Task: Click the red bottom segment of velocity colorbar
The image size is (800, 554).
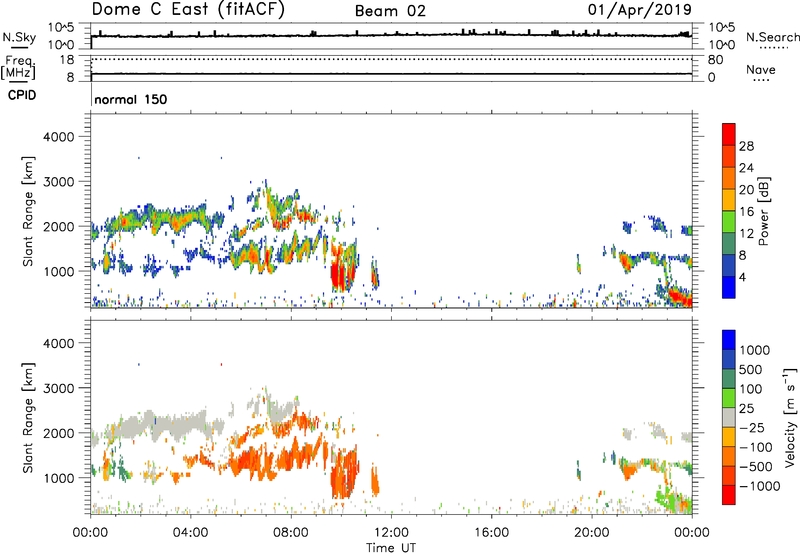Action: point(729,495)
